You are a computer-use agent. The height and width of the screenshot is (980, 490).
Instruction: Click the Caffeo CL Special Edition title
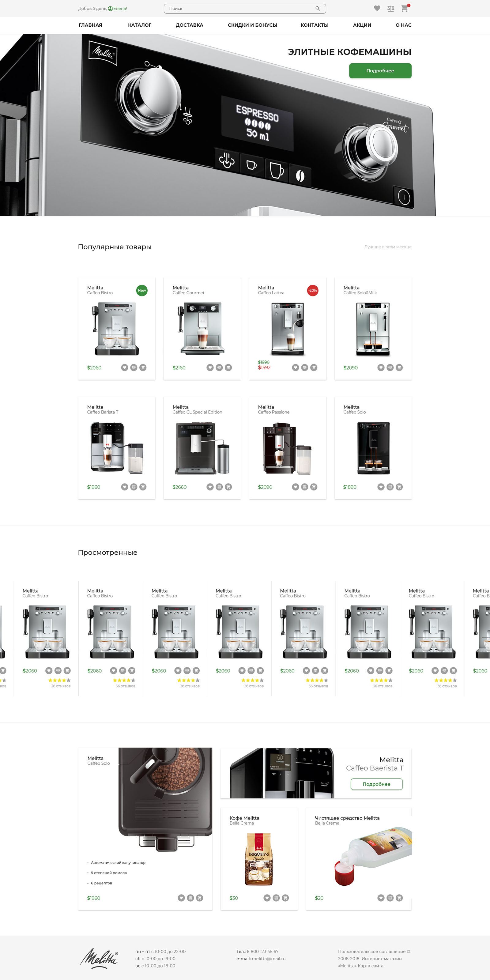[198, 412]
